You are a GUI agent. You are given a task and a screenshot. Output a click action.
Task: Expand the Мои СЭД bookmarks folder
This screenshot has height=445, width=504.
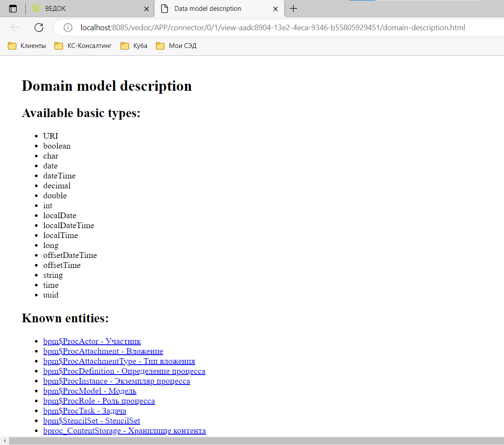click(176, 46)
